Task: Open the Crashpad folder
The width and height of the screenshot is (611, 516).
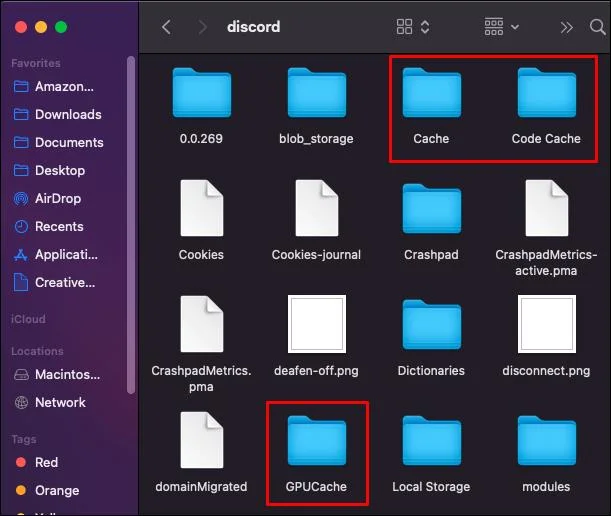Action: click(x=431, y=209)
